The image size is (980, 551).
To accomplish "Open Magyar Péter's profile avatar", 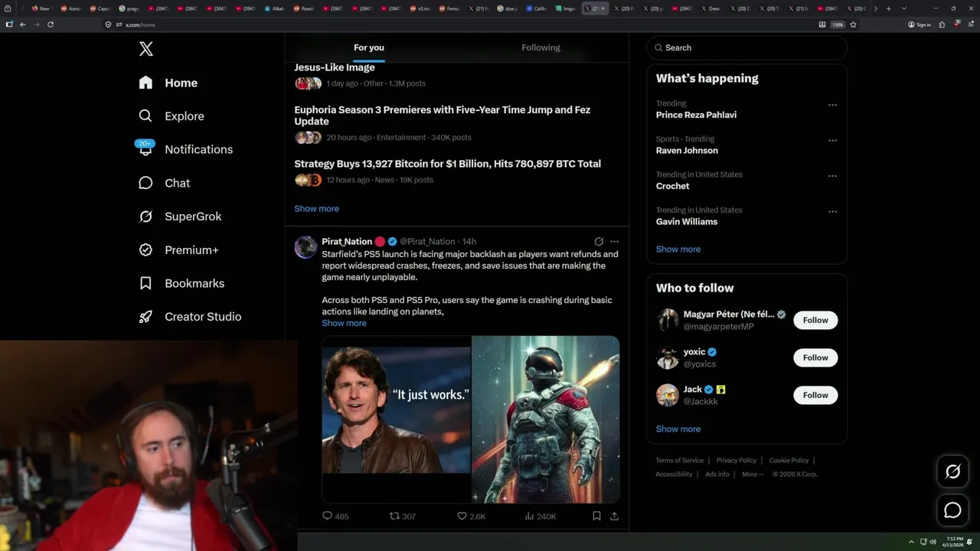I will 668,320.
